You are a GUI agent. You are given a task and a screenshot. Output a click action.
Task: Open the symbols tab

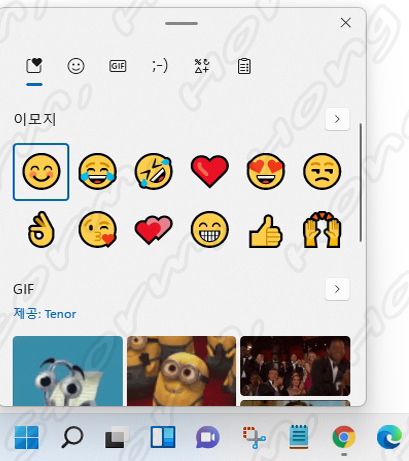[202, 66]
